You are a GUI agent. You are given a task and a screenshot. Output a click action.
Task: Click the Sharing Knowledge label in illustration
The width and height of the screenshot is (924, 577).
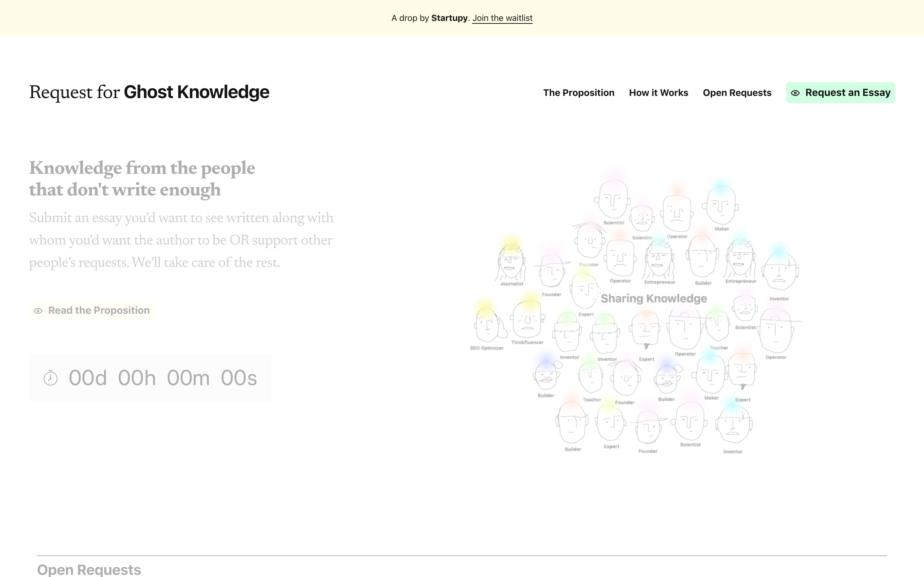[x=654, y=299]
